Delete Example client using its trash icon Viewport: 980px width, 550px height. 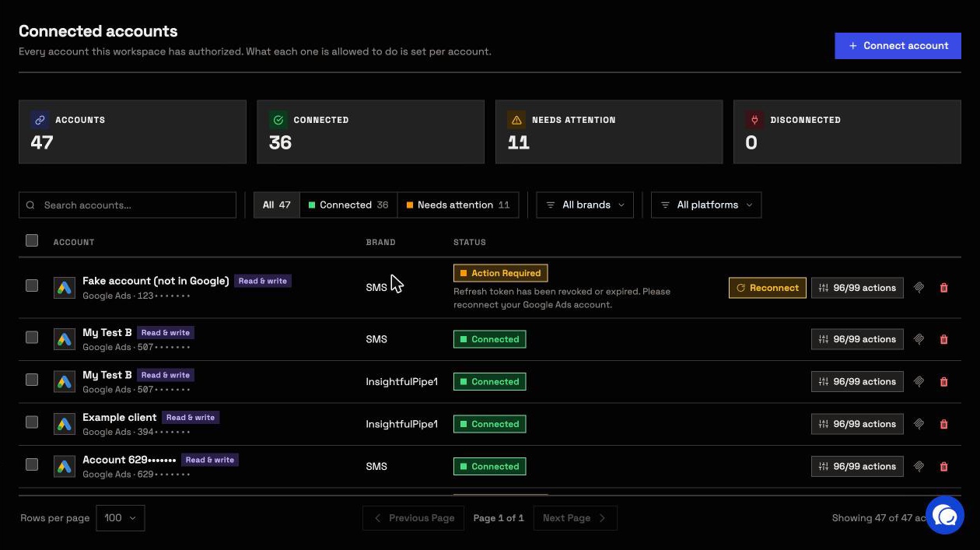click(x=944, y=424)
